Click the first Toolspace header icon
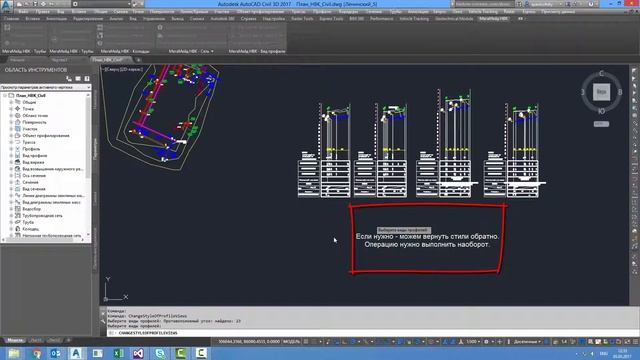Screen dimensions: 640x360 tap(69, 78)
